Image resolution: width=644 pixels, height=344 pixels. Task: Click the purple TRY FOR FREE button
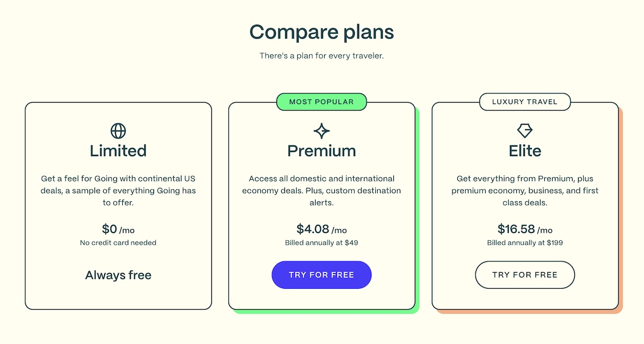pos(321,274)
